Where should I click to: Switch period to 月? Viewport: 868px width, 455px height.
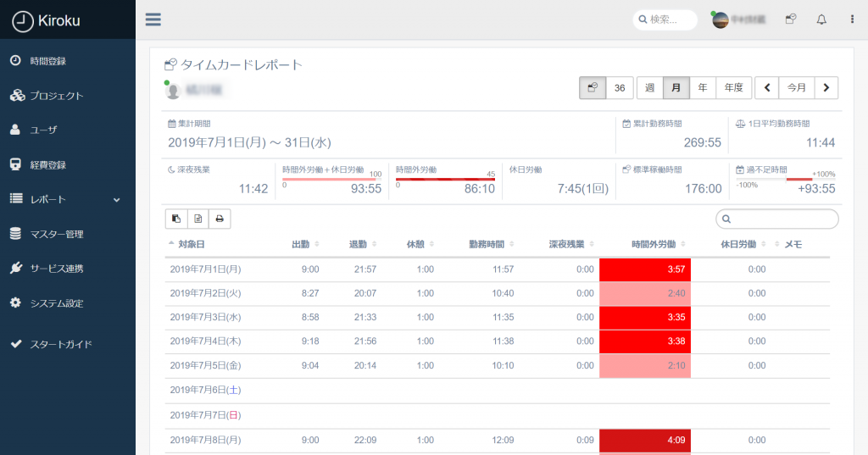pos(676,87)
